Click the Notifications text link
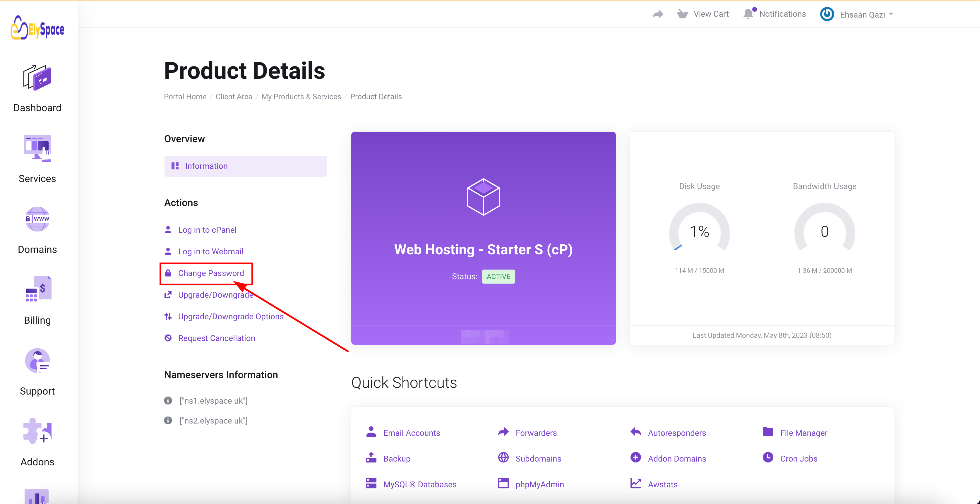This screenshot has width=980, height=504. (782, 14)
